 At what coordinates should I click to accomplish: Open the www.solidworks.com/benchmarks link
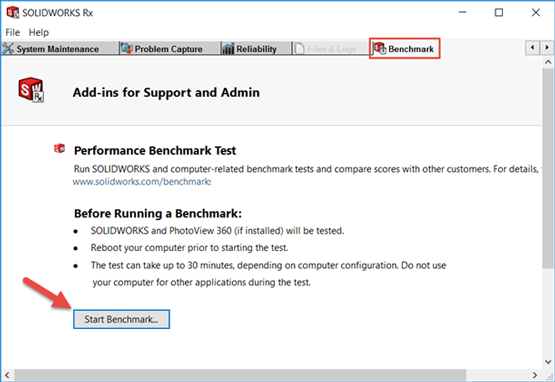142,182
